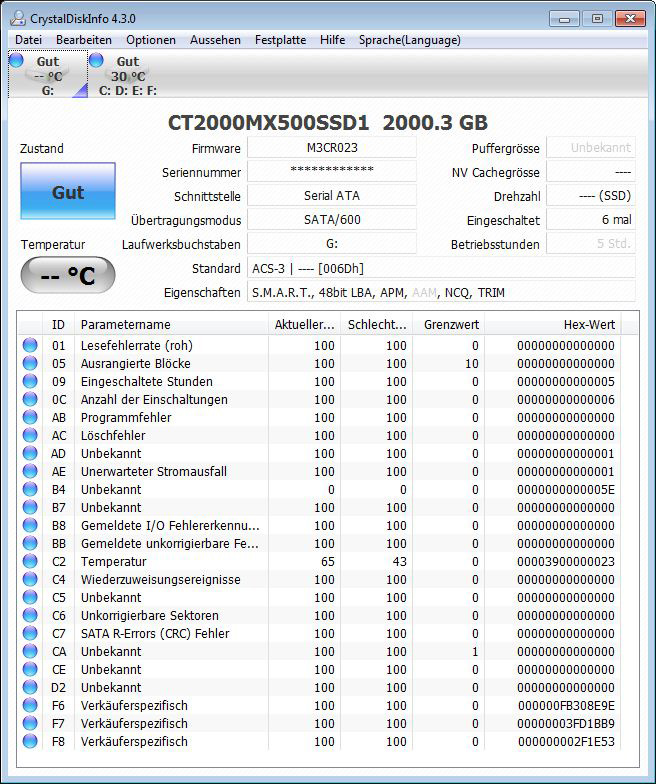656x784 pixels.
Task: Click status icon for ID F8 row
Action: tap(30, 741)
